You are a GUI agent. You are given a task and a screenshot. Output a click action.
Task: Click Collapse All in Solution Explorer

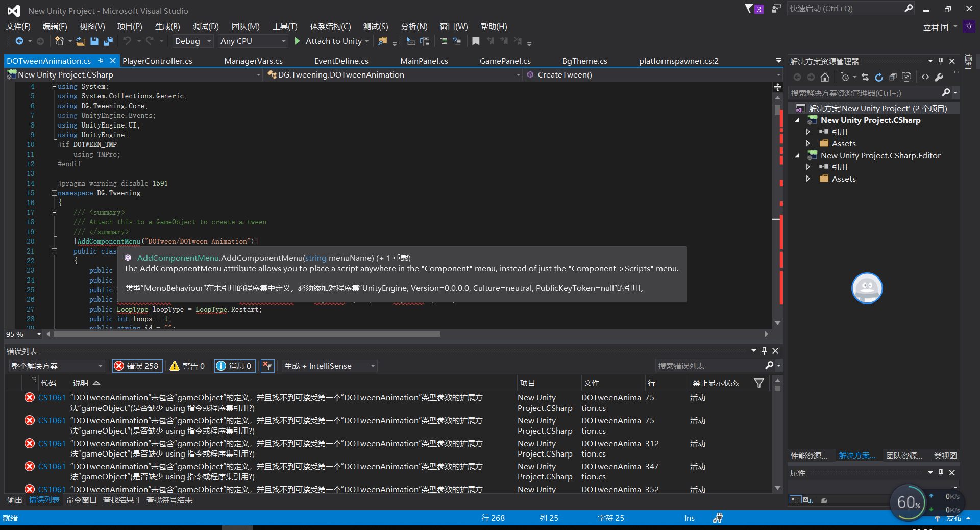[x=893, y=77]
